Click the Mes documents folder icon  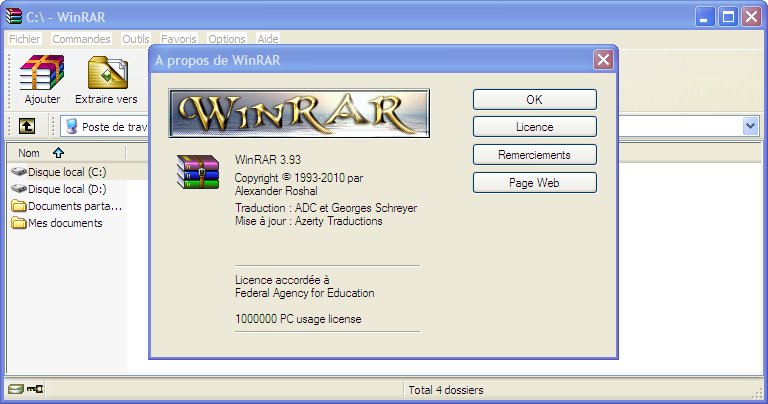coord(19,223)
